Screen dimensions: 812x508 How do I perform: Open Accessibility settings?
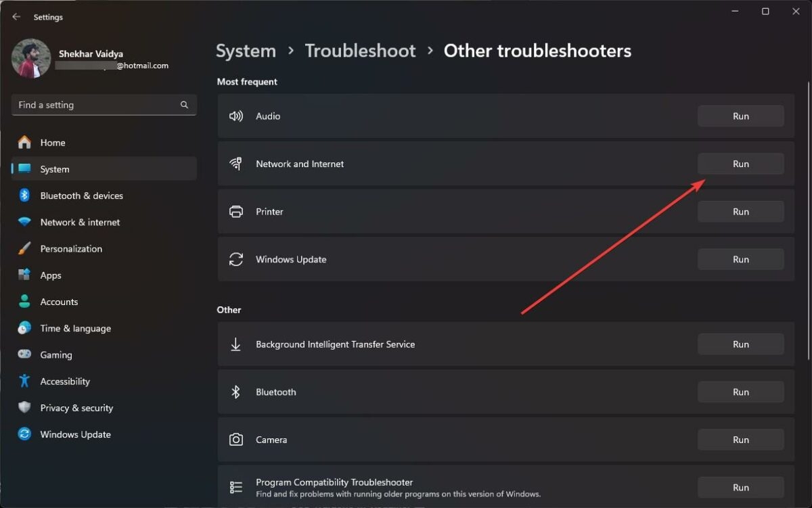point(64,382)
